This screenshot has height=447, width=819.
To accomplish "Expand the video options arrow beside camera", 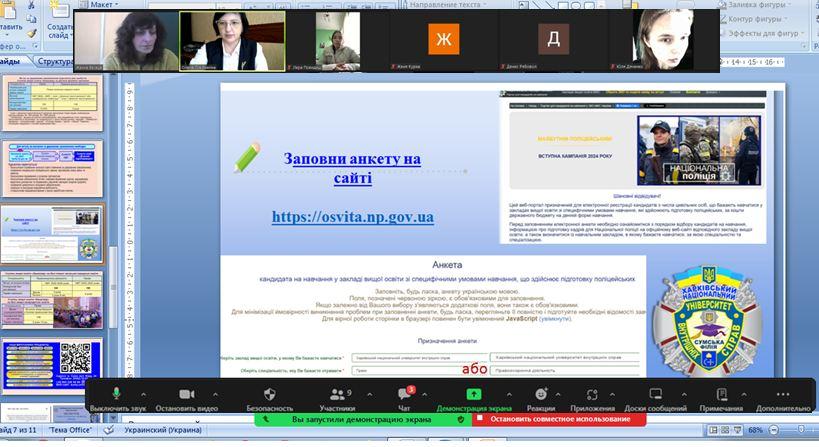I will point(215,394).
